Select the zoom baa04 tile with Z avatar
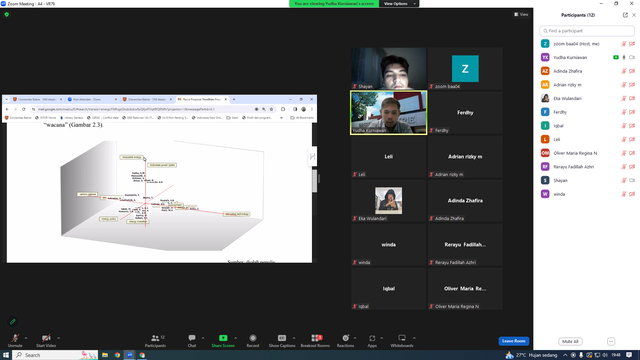 pyautogui.click(x=465, y=68)
